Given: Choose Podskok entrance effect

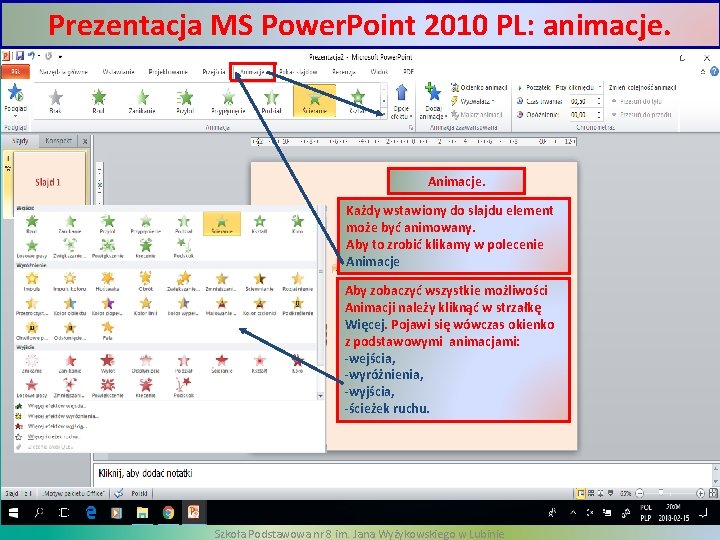Looking at the screenshot, I should (x=184, y=249).
